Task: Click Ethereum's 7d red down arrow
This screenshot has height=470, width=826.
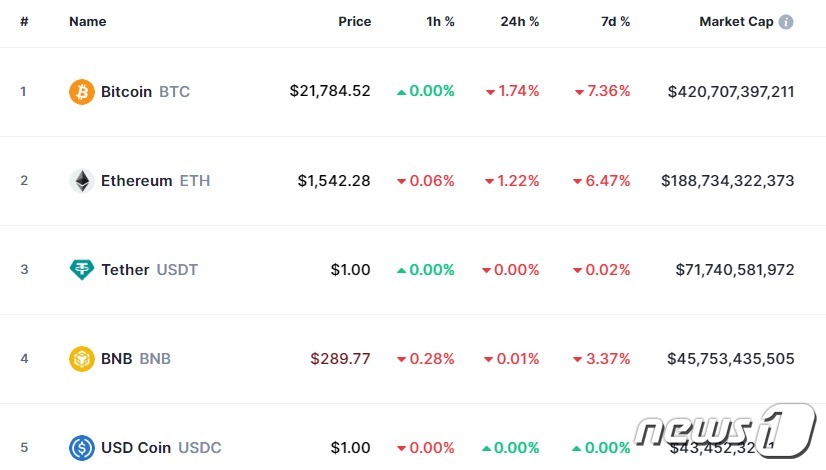Action: (577, 181)
